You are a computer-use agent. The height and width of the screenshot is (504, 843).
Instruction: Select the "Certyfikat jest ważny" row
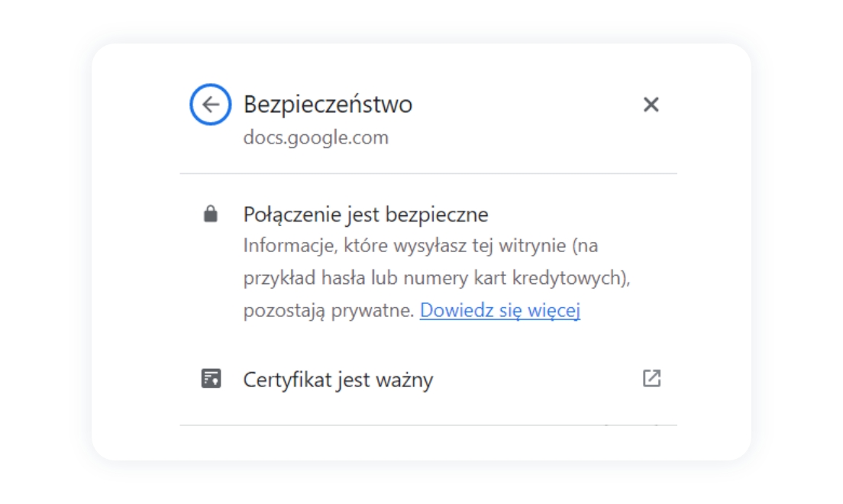[428, 379]
